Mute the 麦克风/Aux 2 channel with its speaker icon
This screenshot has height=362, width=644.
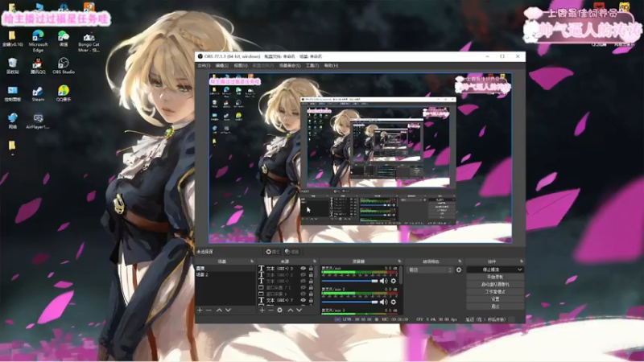[384, 302]
